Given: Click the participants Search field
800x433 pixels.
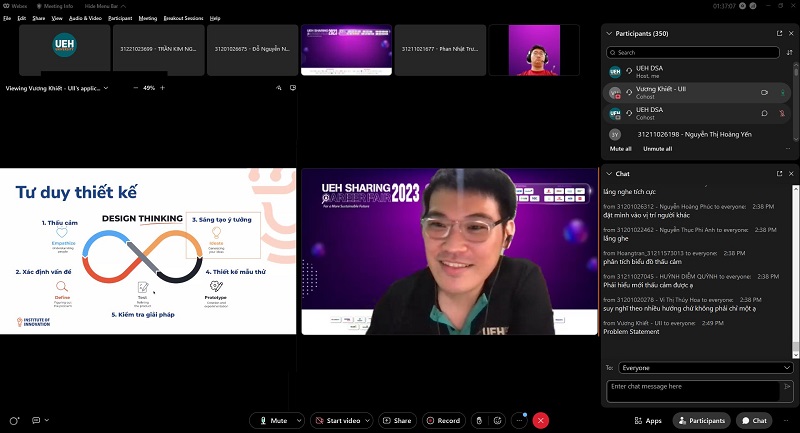Looking at the screenshot, I should tap(692, 53).
